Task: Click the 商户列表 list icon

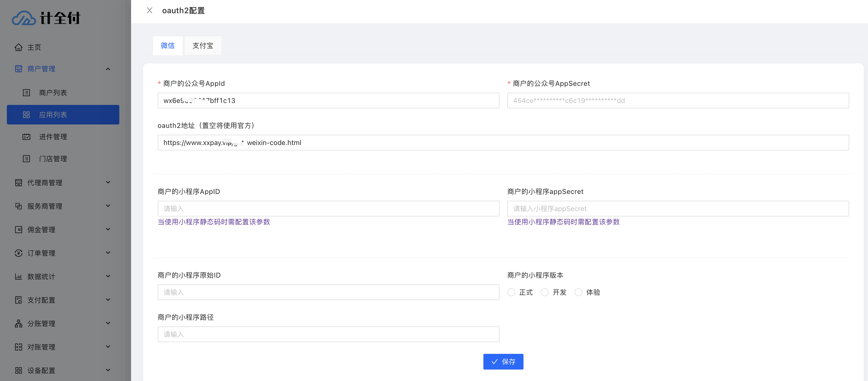Action: click(26, 93)
